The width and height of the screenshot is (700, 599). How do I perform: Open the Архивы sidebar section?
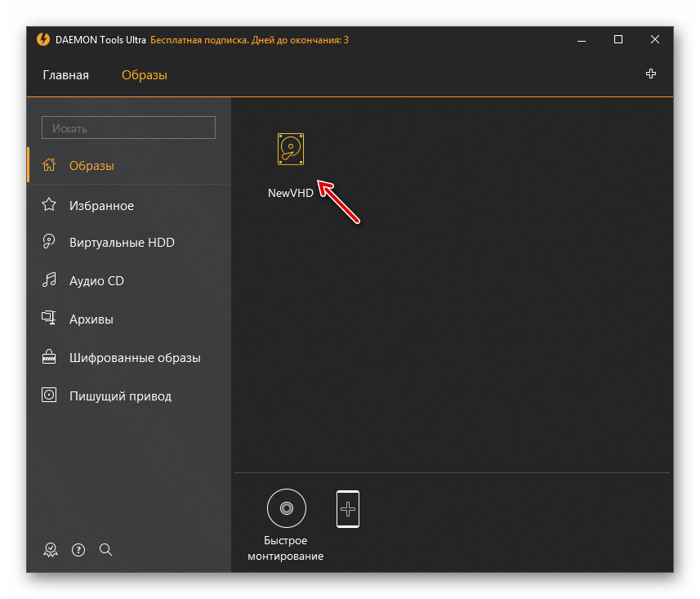(x=91, y=319)
